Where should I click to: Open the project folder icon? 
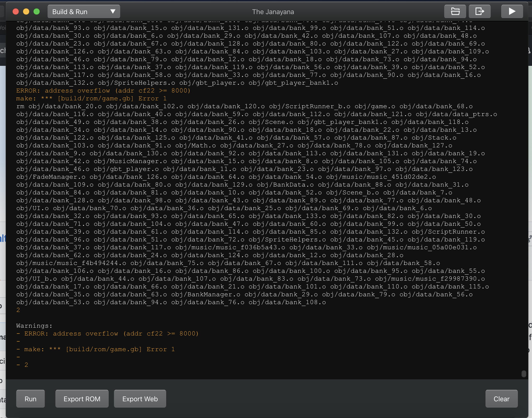pyautogui.click(x=455, y=11)
